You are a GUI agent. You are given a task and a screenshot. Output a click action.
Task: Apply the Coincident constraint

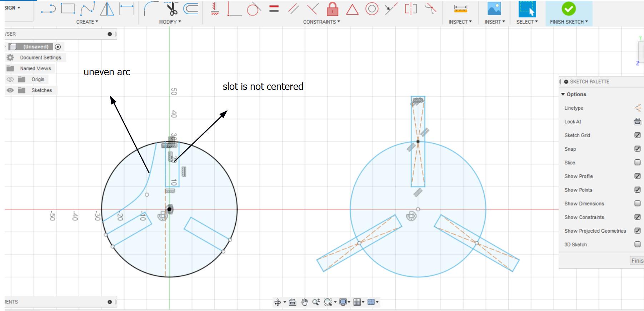[x=234, y=9]
